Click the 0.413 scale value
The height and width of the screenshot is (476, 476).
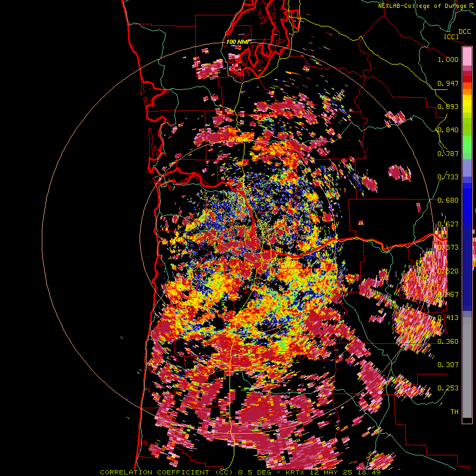click(448, 318)
